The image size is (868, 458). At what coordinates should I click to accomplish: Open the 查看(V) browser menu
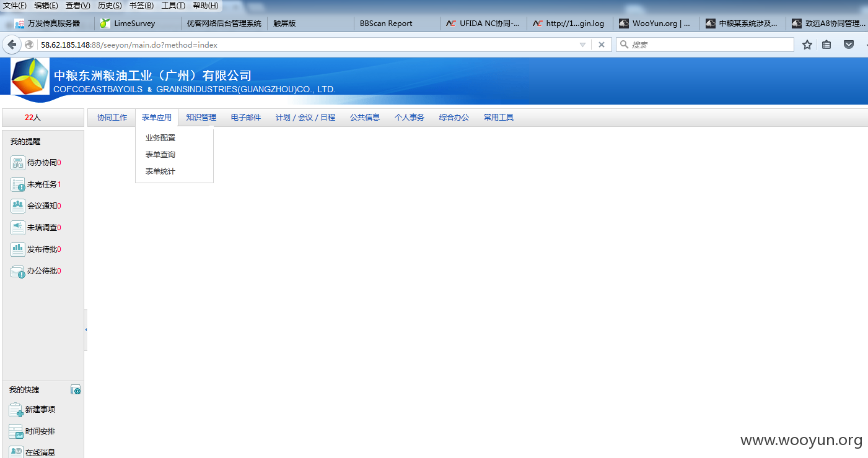click(x=77, y=6)
